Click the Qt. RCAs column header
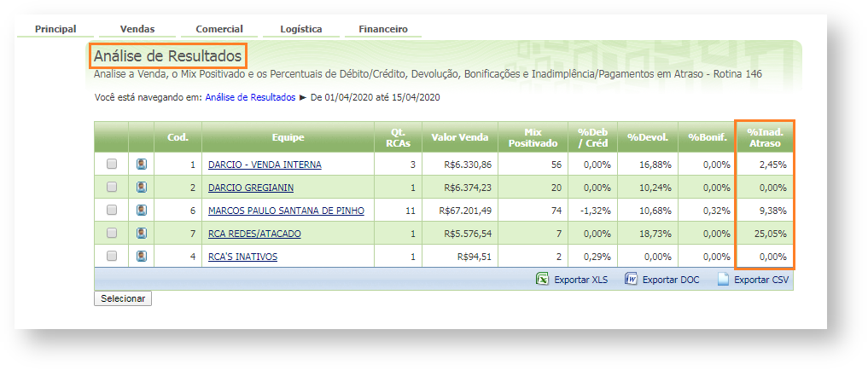Image resolution: width=868 pixels, height=370 pixels. click(398, 137)
